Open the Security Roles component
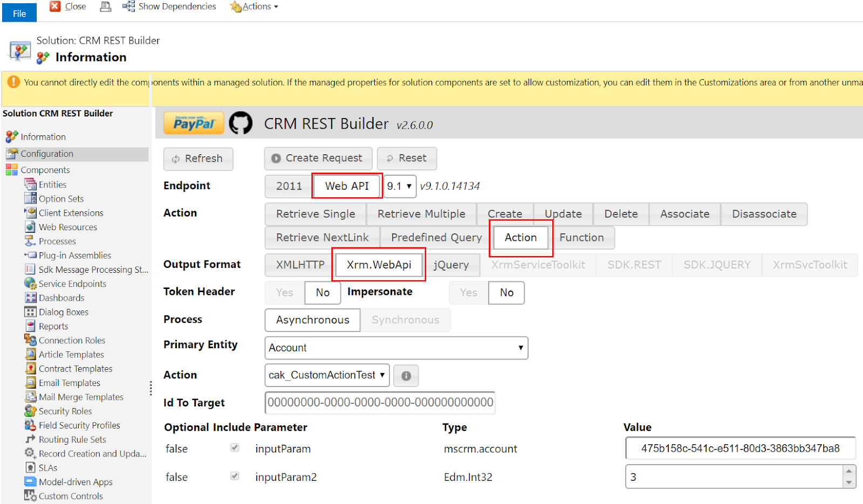Image resolution: width=863 pixels, height=504 pixels. (x=65, y=411)
